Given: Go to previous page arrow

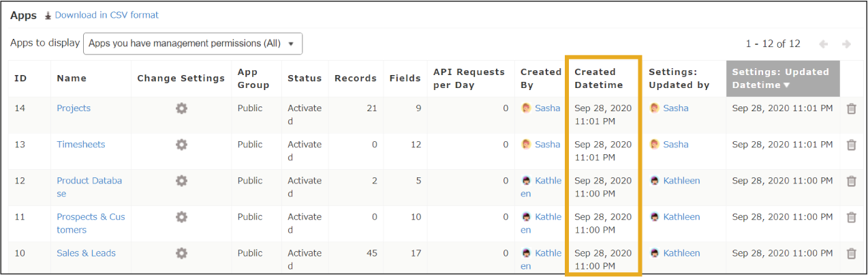Looking at the screenshot, I should pos(824,44).
